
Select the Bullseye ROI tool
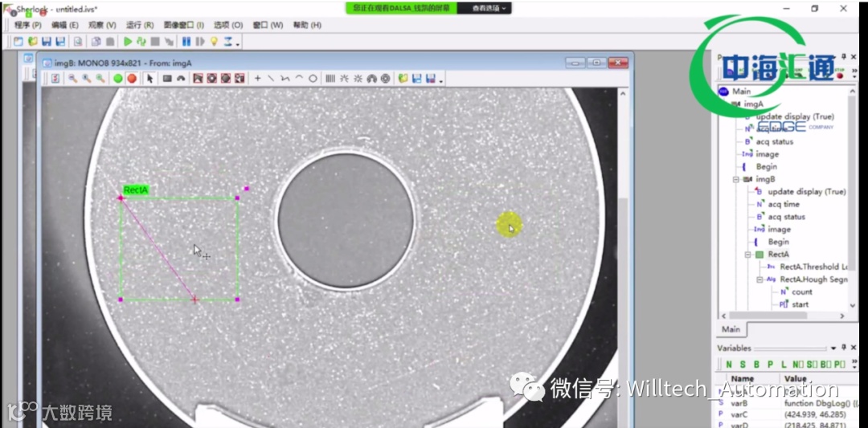coord(385,79)
